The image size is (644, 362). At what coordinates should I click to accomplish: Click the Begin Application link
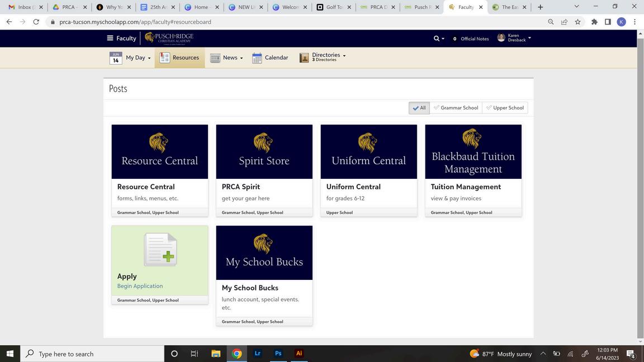tap(140, 286)
